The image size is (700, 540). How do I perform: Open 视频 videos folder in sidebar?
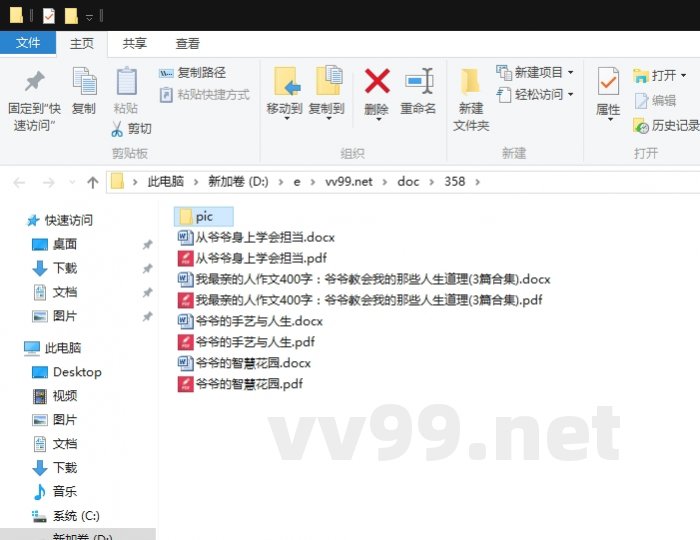(x=65, y=396)
